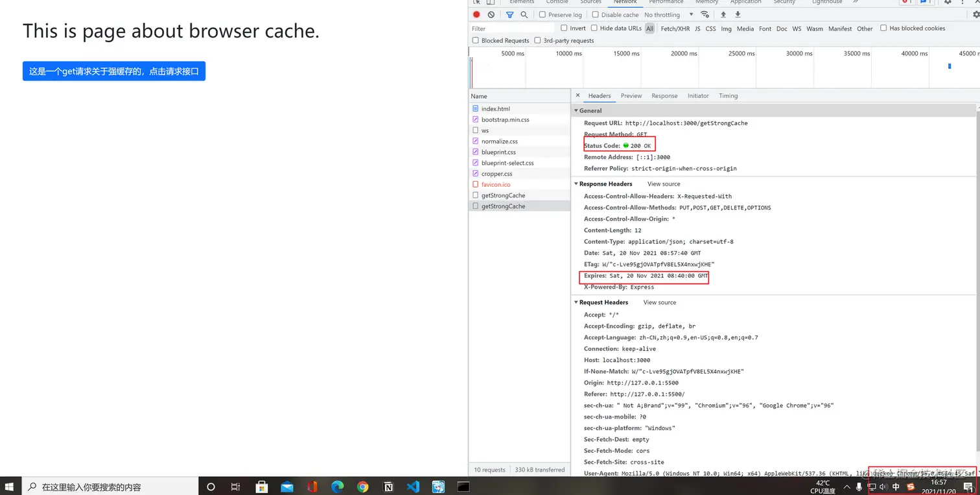Open DevTools settings gear at top

pos(948,2)
